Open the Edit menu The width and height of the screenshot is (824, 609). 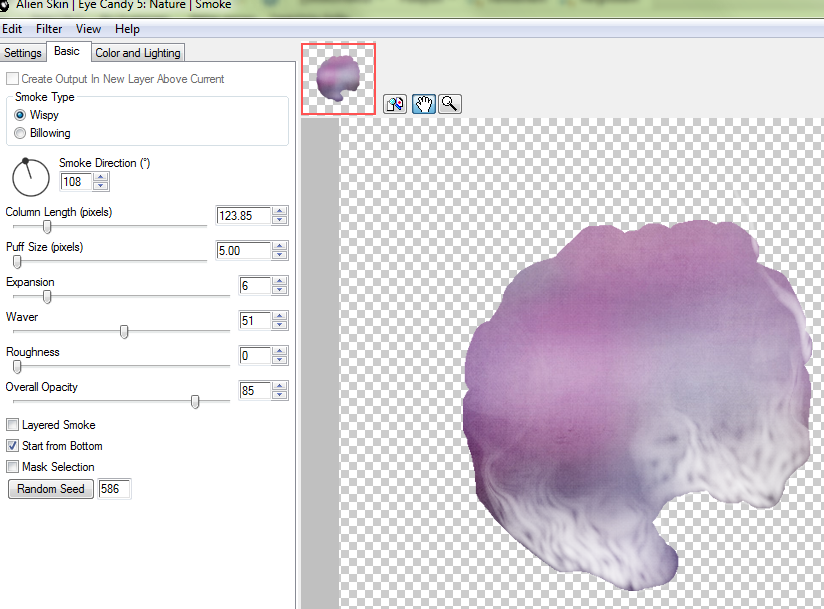[x=12, y=29]
